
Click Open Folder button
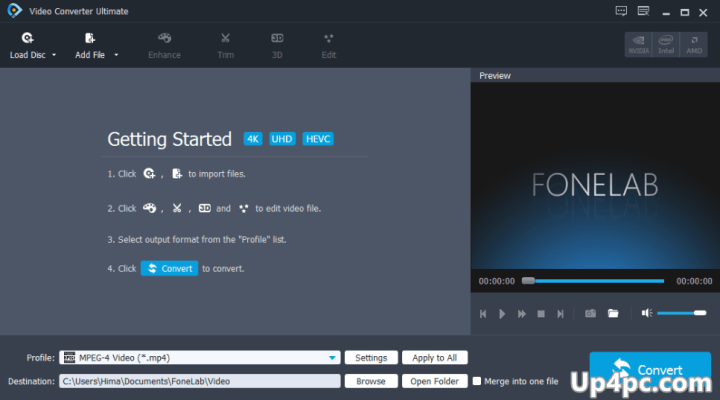[x=434, y=381]
